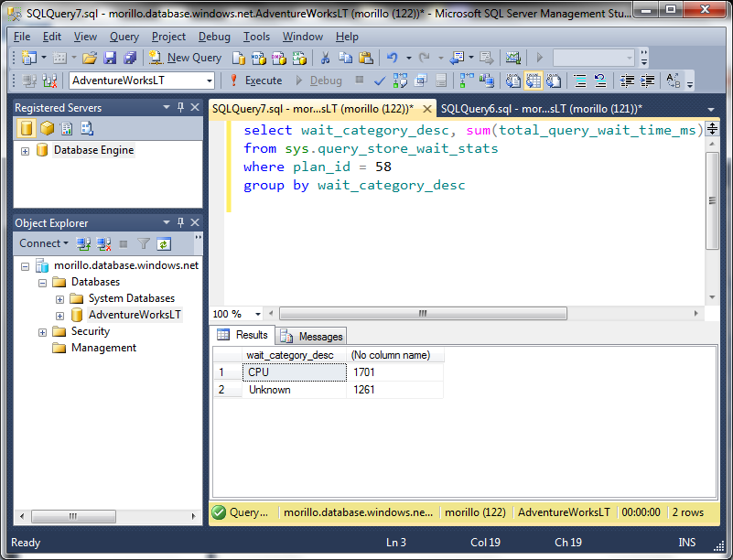Click the Undo arrow icon

point(393,58)
